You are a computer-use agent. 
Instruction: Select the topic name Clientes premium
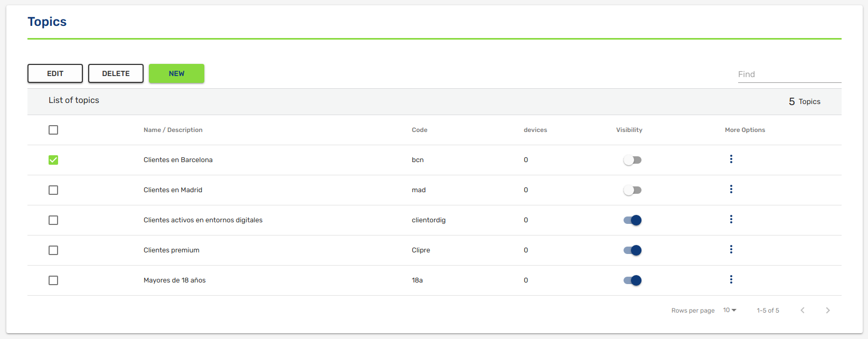pos(172,250)
